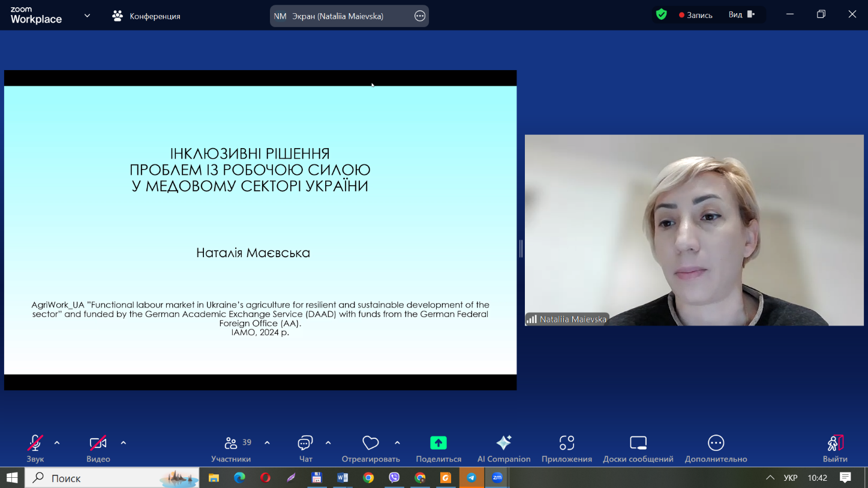Image resolution: width=868 pixels, height=488 pixels.
Task: Open the Дополнительно more options menu
Action: 716,448
